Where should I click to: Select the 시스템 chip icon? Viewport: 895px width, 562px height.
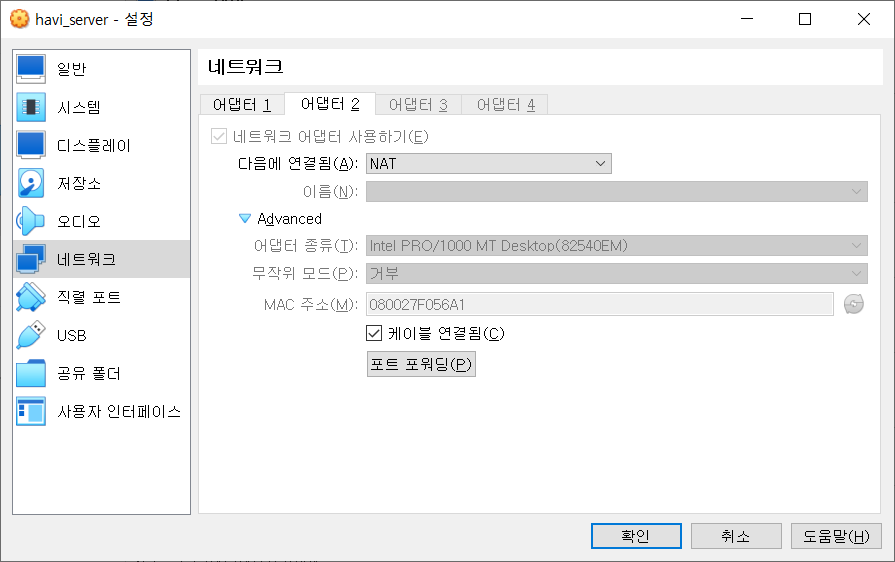(31, 107)
